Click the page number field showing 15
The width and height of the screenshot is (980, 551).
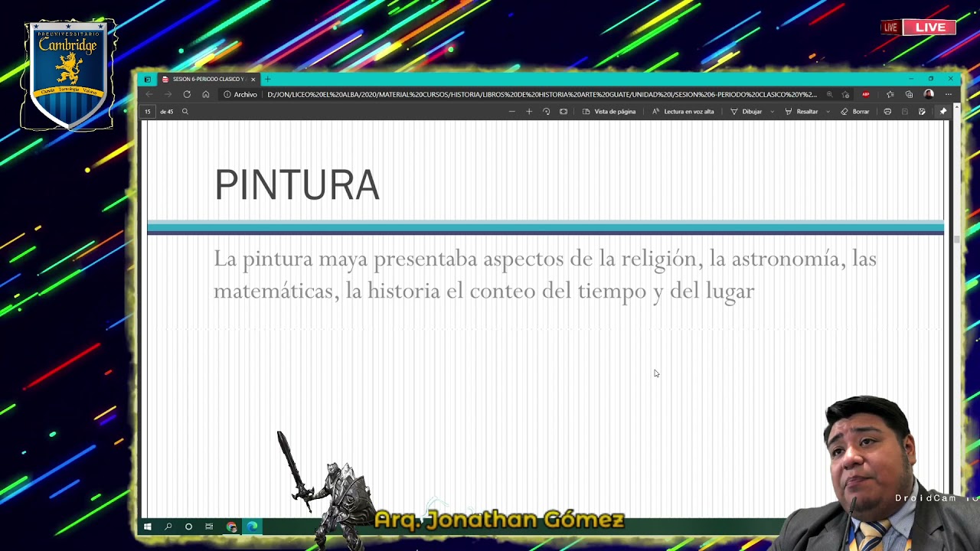[x=148, y=112]
